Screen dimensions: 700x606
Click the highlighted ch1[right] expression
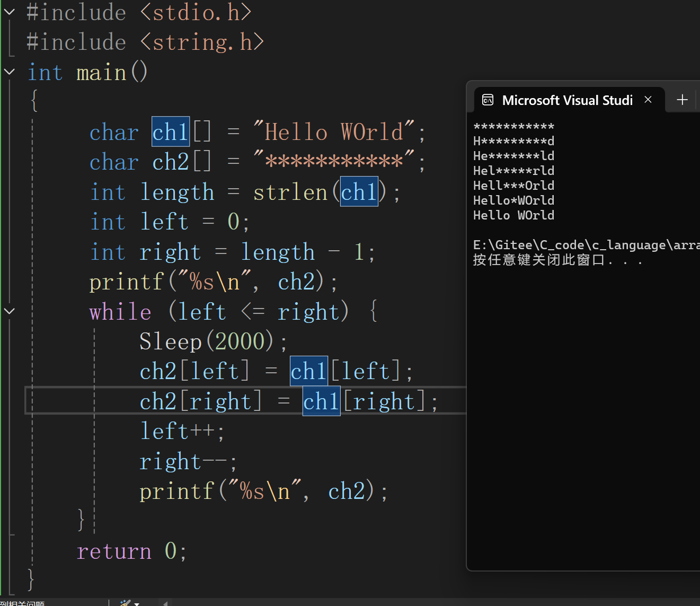365,401
